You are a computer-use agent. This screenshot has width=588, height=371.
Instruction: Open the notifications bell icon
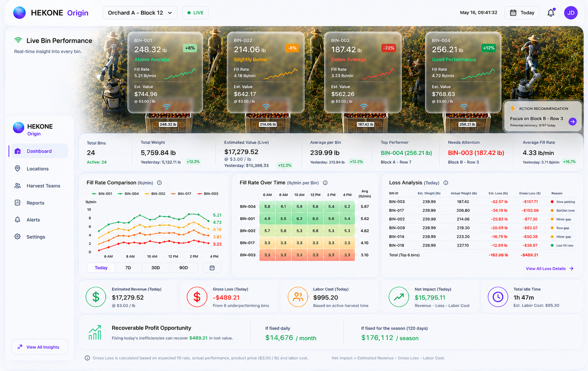551,13
